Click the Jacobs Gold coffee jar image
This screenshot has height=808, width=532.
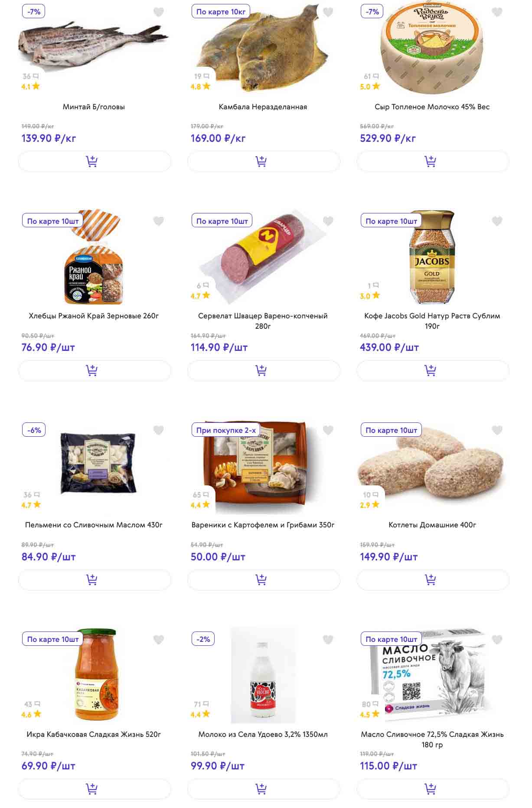point(432,257)
